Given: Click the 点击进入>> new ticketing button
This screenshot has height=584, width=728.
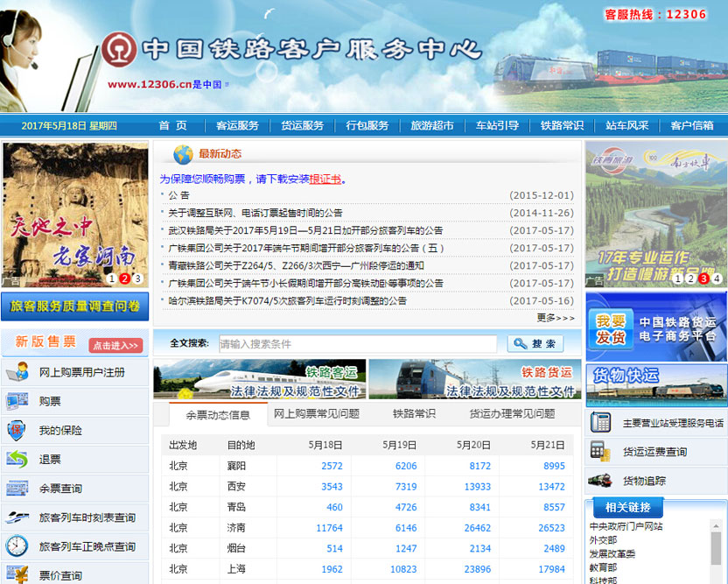Looking at the screenshot, I should click(x=115, y=345).
